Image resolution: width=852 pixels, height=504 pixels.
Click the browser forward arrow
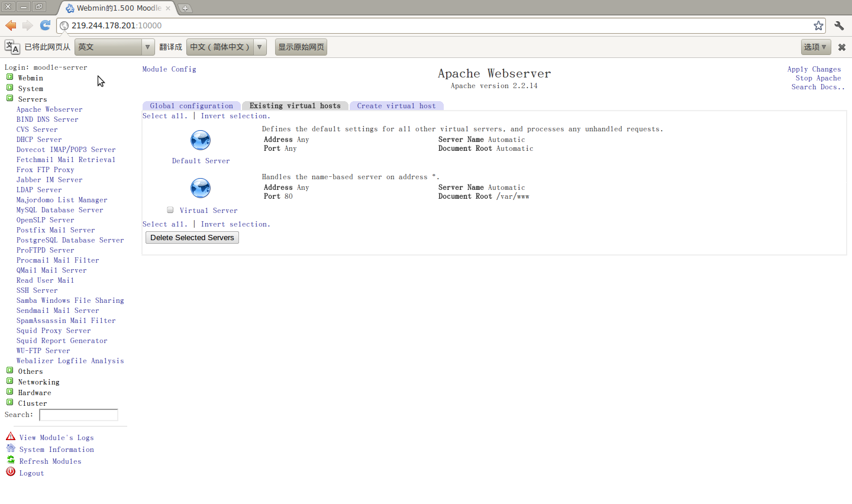point(28,25)
